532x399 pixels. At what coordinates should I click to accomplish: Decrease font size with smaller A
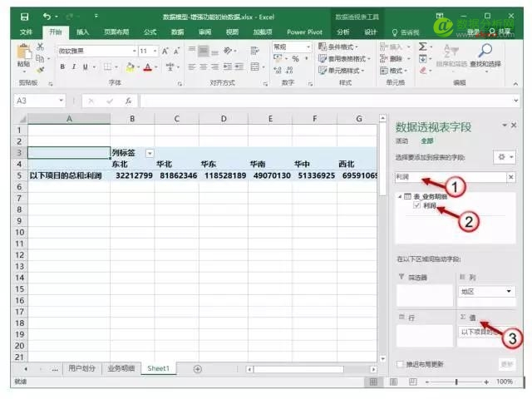176,52
